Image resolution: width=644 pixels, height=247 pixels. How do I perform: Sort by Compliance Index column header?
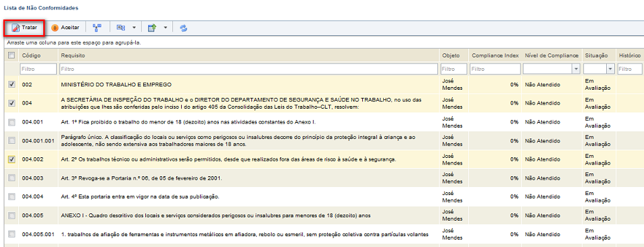tap(495, 55)
